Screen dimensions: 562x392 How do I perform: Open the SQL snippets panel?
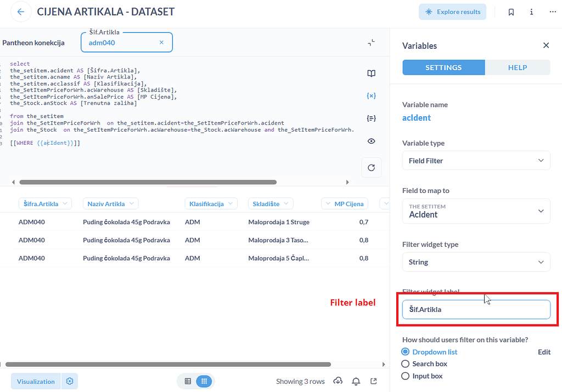371,118
